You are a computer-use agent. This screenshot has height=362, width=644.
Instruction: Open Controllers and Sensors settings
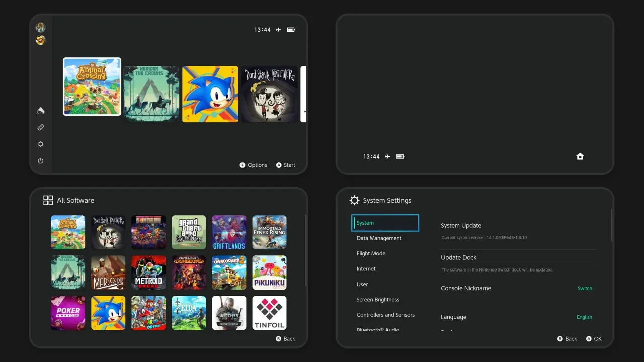click(385, 315)
